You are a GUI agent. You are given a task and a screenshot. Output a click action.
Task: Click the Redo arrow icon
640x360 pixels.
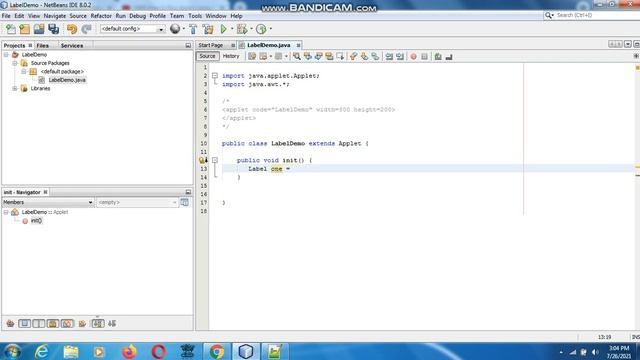pyautogui.click(x=86, y=29)
